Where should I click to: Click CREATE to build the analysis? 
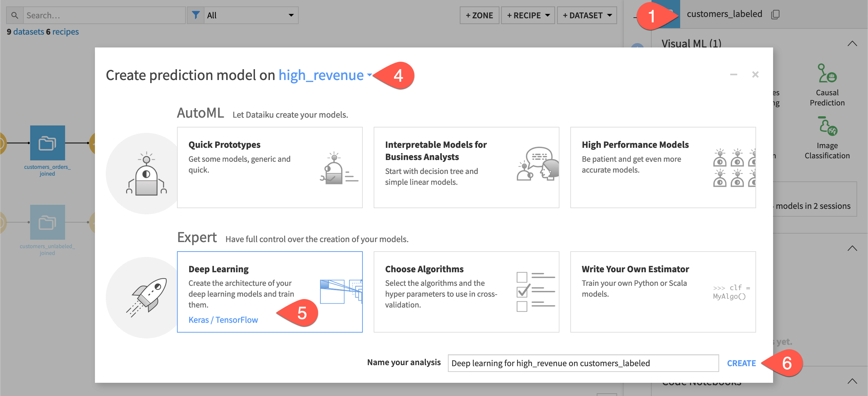(x=741, y=363)
